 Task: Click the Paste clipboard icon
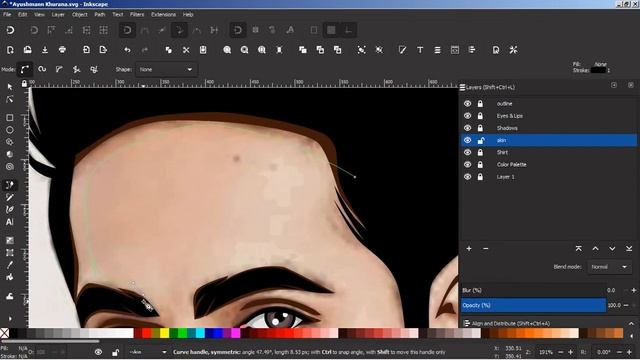coord(203,50)
